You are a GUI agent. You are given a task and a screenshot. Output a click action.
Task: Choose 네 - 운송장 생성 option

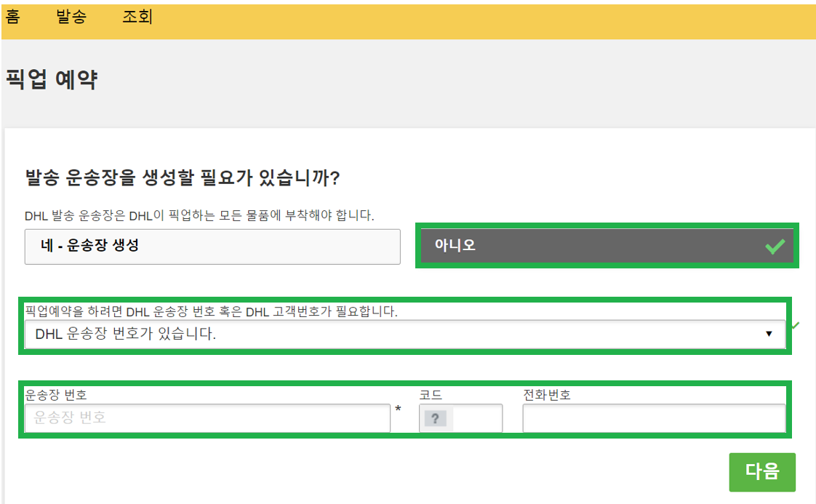[x=212, y=247]
